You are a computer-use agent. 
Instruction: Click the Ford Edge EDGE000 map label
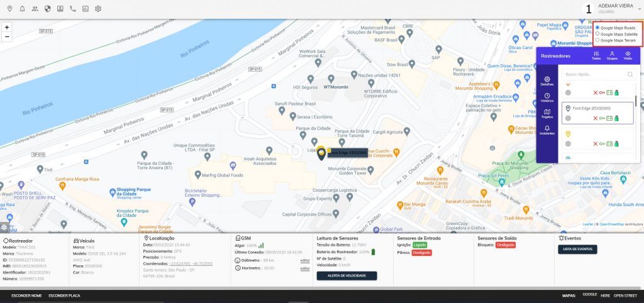347,153
